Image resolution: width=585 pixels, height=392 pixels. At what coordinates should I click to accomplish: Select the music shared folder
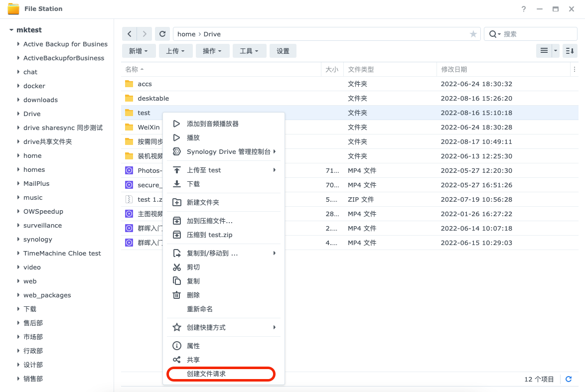pos(33,197)
